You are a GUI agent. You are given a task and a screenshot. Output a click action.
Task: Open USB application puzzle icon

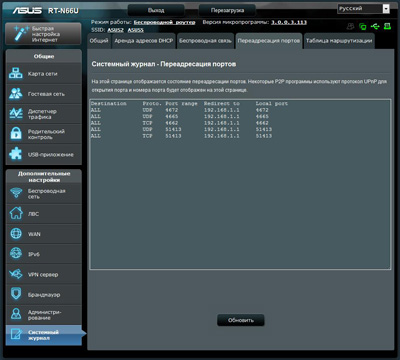click(x=16, y=154)
